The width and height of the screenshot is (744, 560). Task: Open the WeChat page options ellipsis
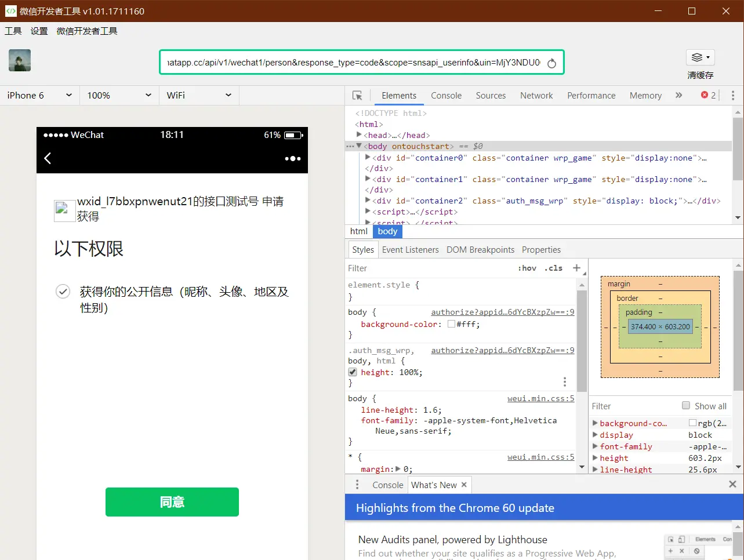(x=293, y=158)
